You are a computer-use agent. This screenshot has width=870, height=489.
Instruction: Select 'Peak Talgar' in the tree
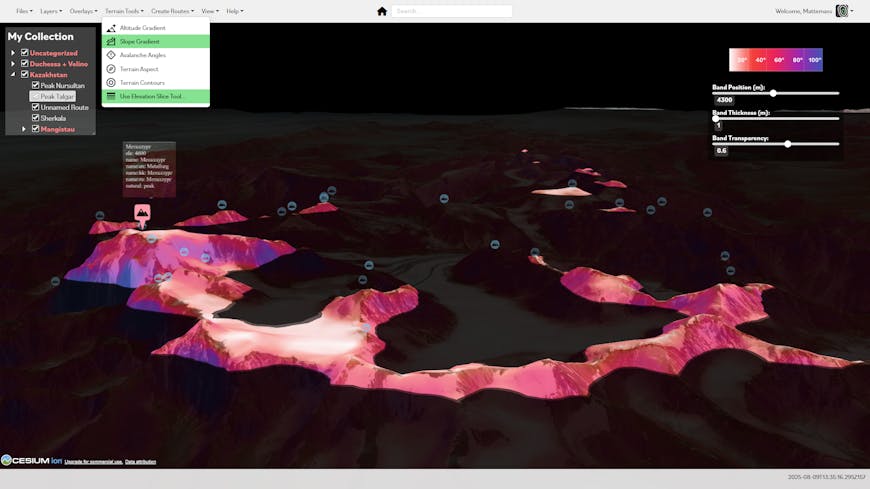(57, 97)
